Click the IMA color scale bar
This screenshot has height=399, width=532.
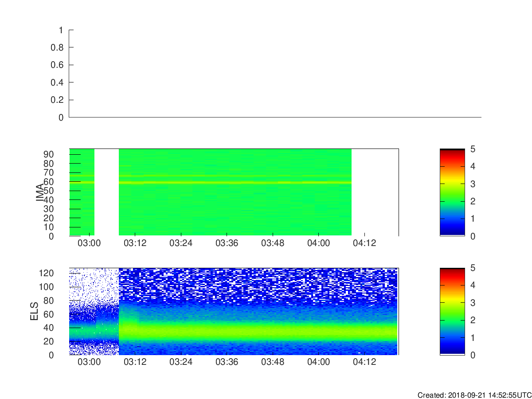click(452, 192)
